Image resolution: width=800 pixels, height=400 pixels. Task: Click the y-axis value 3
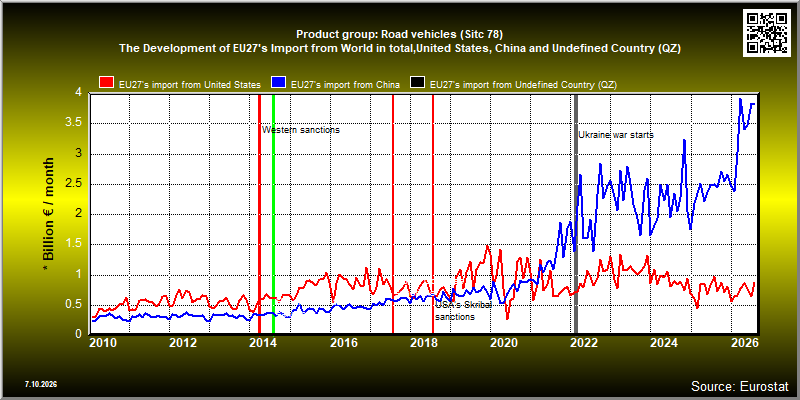[x=79, y=154]
